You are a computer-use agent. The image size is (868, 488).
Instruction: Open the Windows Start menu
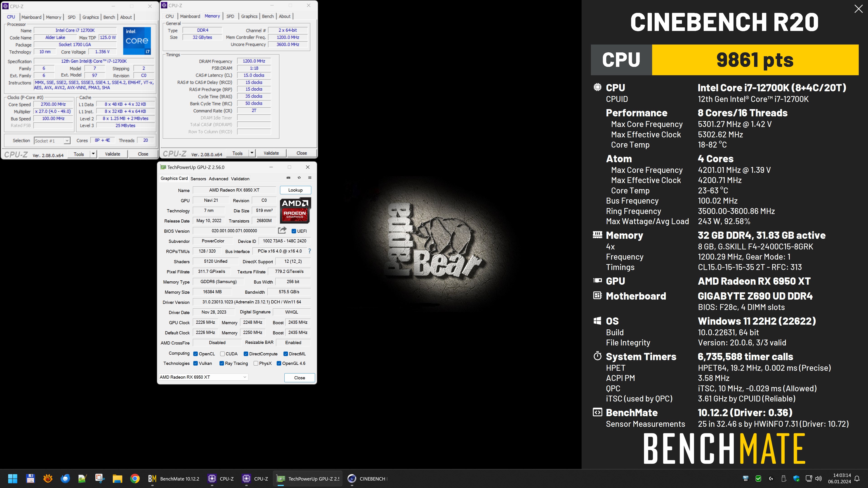13,479
